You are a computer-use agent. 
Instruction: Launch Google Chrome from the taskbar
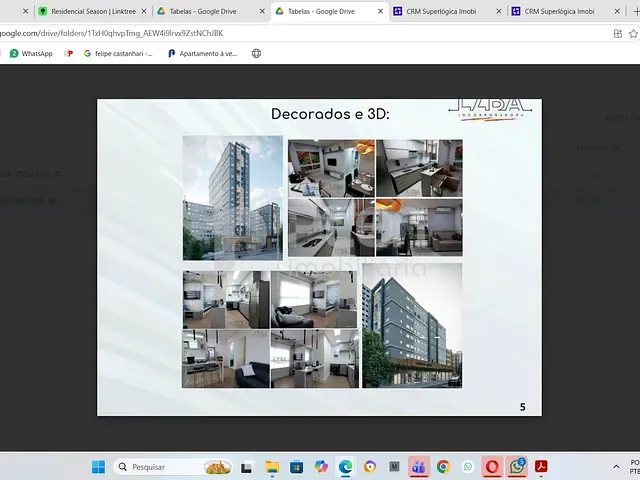pos(443,467)
